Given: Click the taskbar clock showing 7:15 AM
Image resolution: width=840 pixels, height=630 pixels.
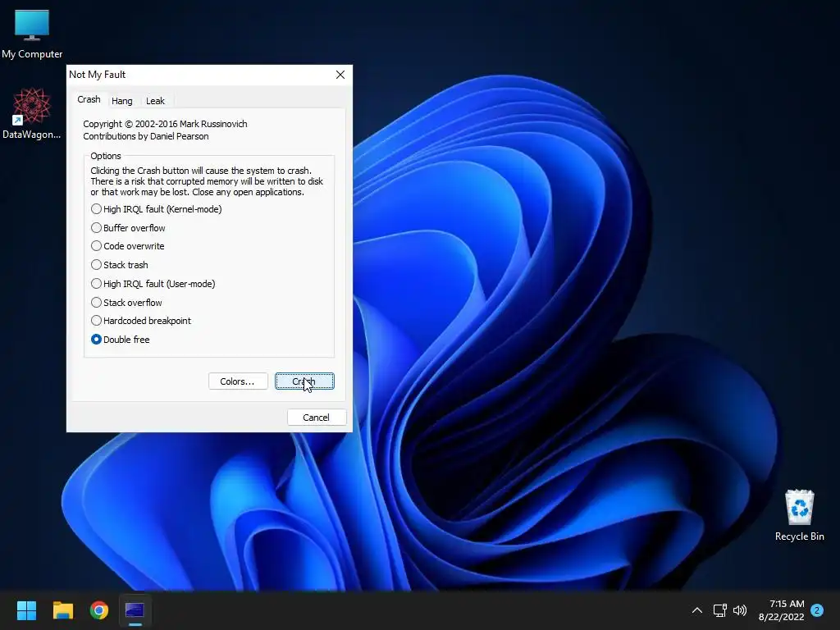Looking at the screenshot, I should coord(782,610).
